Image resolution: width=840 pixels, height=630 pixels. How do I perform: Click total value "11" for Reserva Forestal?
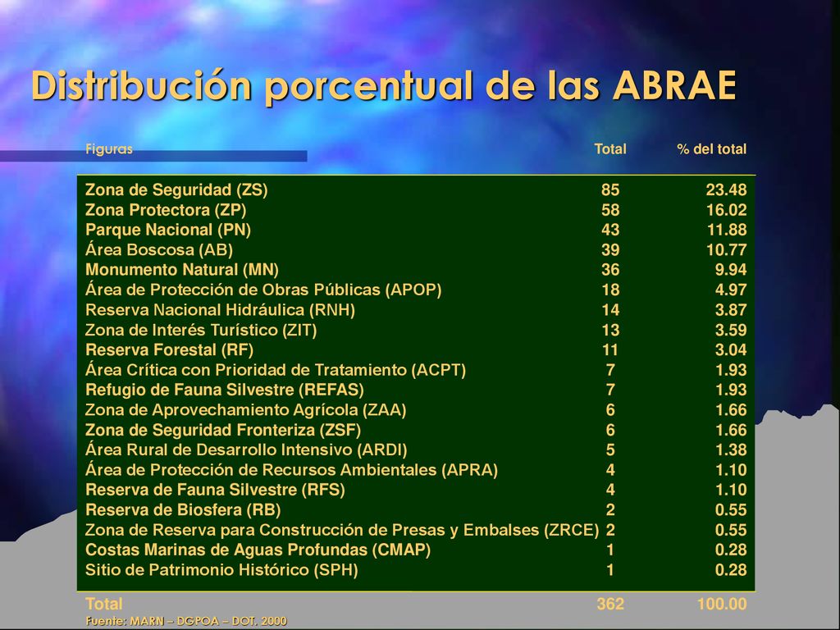coord(610,349)
